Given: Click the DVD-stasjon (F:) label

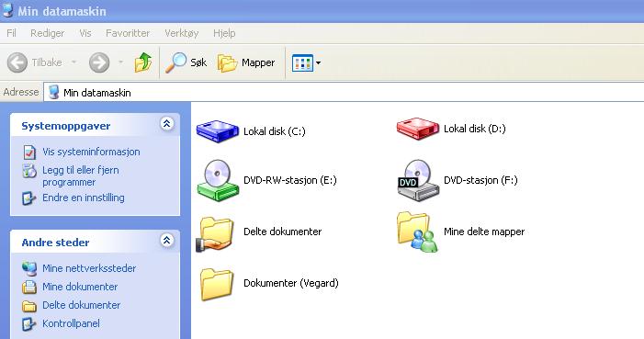Looking at the screenshot, I should [x=480, y=180].
